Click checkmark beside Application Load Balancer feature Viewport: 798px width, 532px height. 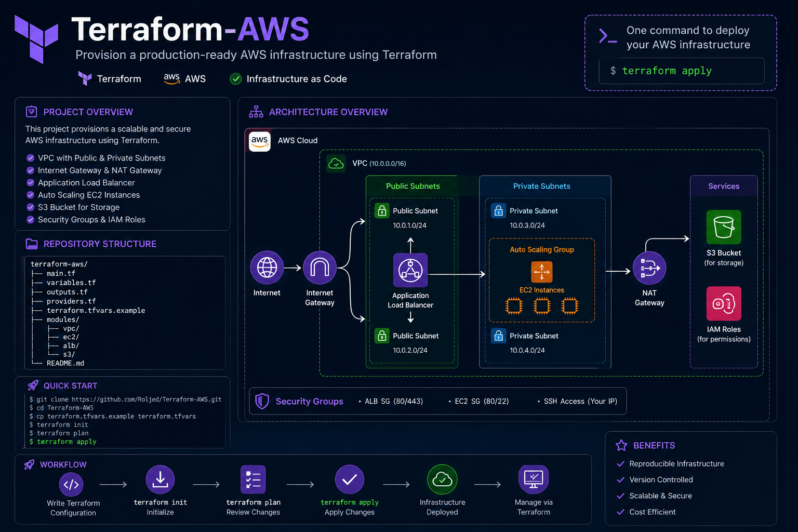point(30,183)
